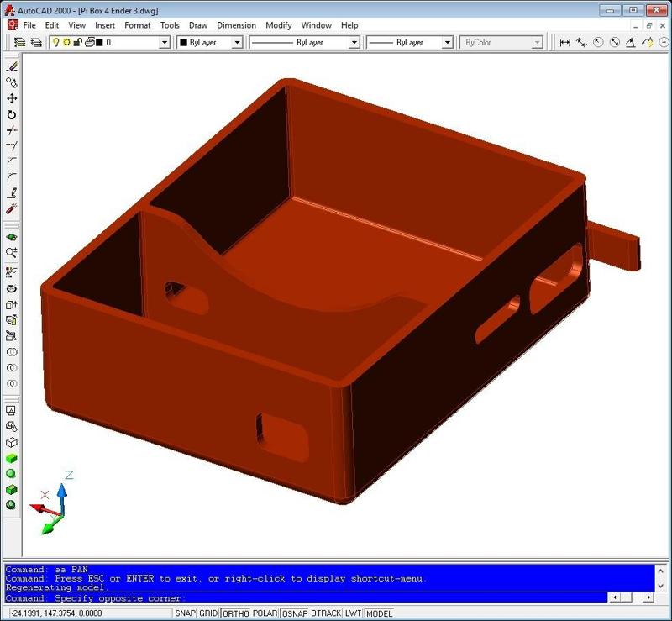Viewport: 672px width, 621px height.
Task: Toggle OTRACK in status bar
Action: (x=326, y=613)
